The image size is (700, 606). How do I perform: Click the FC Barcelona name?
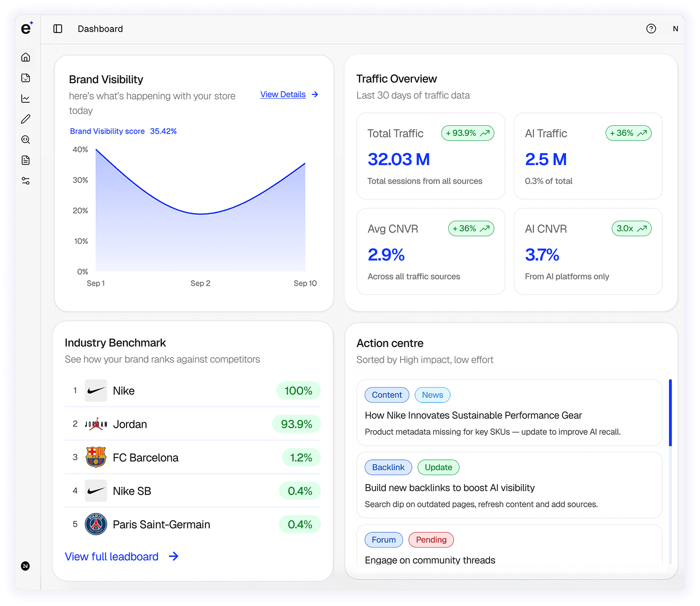tap(145, 457)
